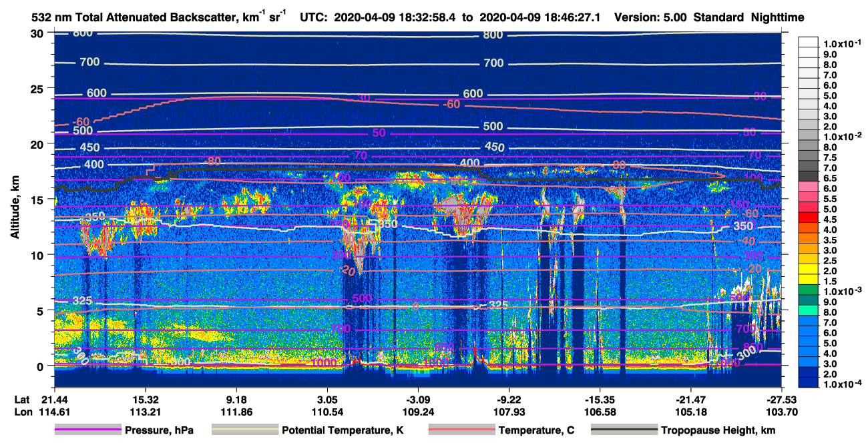
Task: Click the 'Potential Temperature, K' legend label
Action: [343, 430]
